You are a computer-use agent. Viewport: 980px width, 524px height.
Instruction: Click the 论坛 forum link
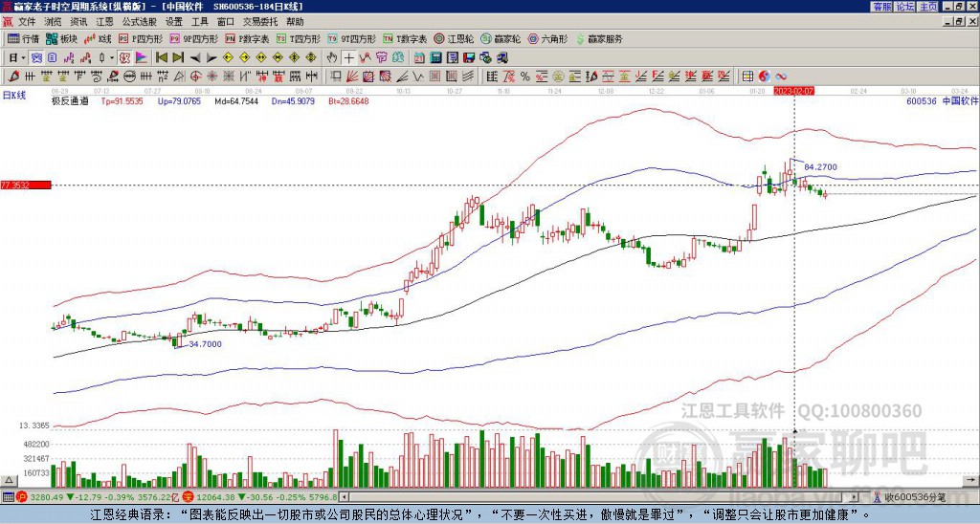[x=904, y=7]
